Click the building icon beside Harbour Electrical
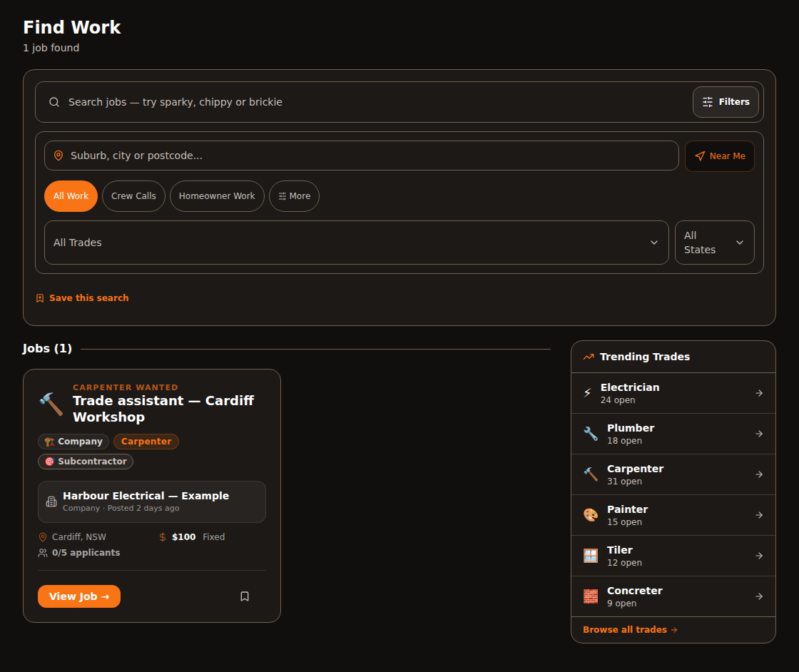The image size is (799, 672). [x=51, y=502]
